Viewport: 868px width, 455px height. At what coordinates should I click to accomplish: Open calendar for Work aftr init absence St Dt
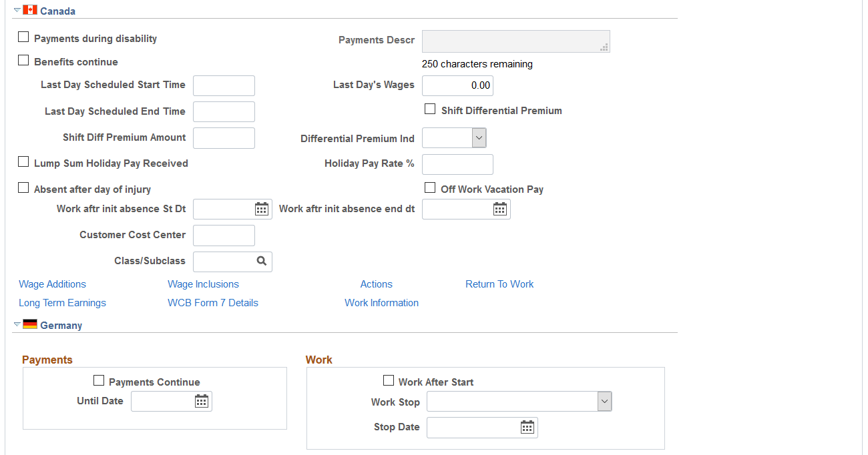tap(262, 209)
